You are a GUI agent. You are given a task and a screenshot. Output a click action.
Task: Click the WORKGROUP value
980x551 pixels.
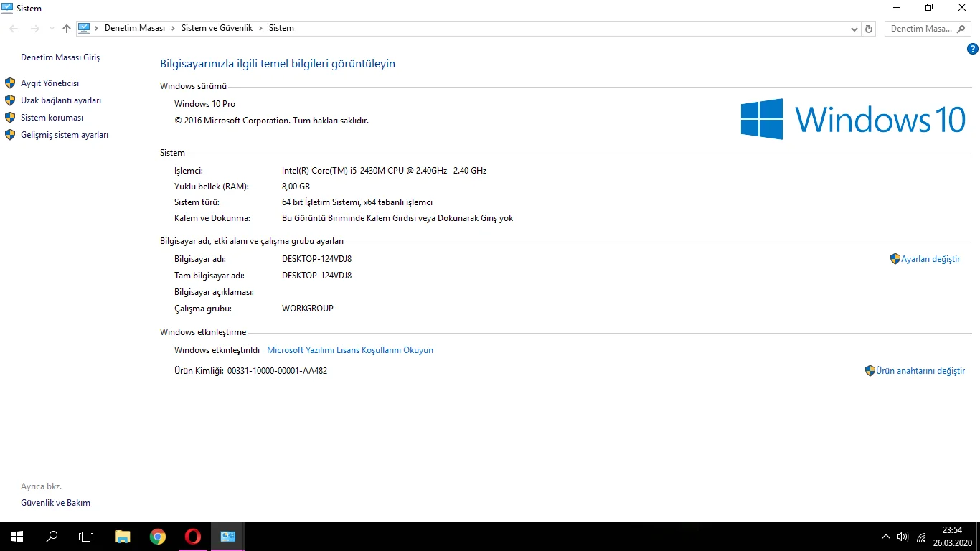pyautogui.click(x=308, y=309)
